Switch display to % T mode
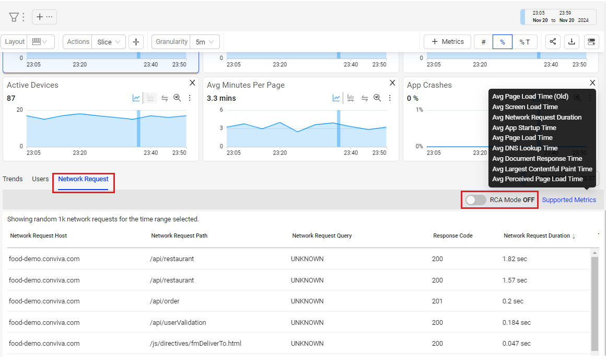The width and height of the screenshot is (606, 364). coord(525,42)
